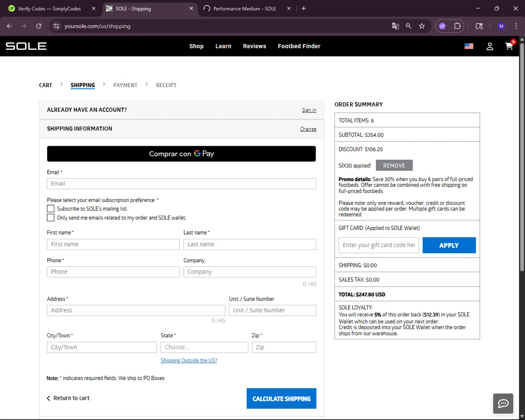Image resolution: width=525 pixels, height=420 pixels.
Task: Focus the Last name field
Action: point(250,244)
